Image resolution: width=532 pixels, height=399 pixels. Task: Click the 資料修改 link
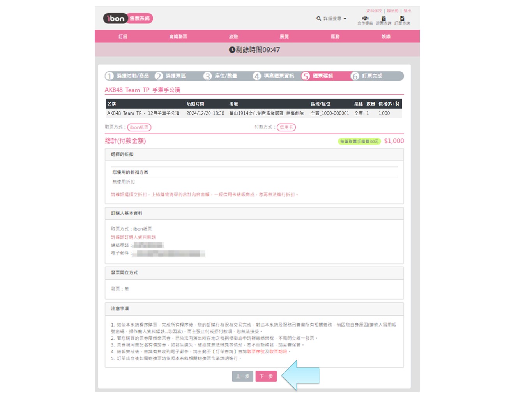pyautogui.click(x=374, y=11)
